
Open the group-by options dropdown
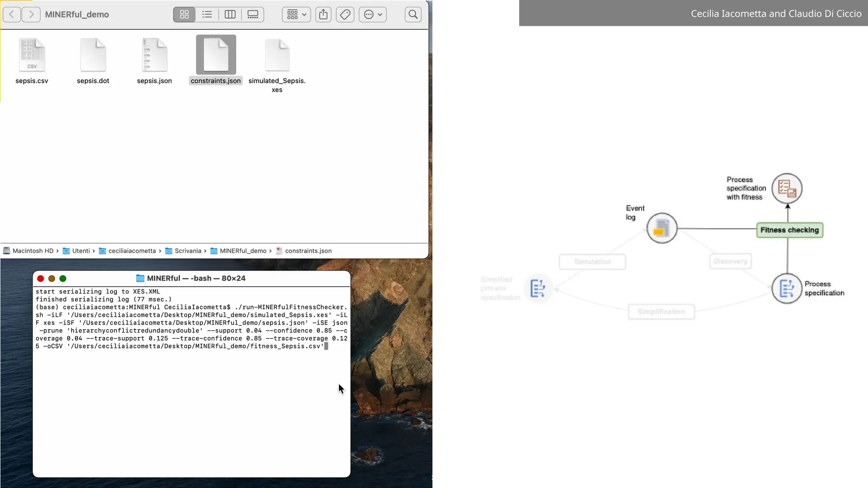click(x=296, y=14)
